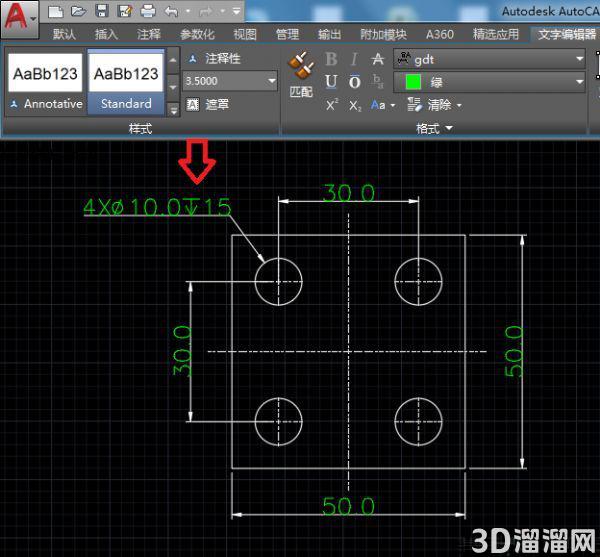
Task: Click the 遮罩 background mask button
Action: pos(208,104)
